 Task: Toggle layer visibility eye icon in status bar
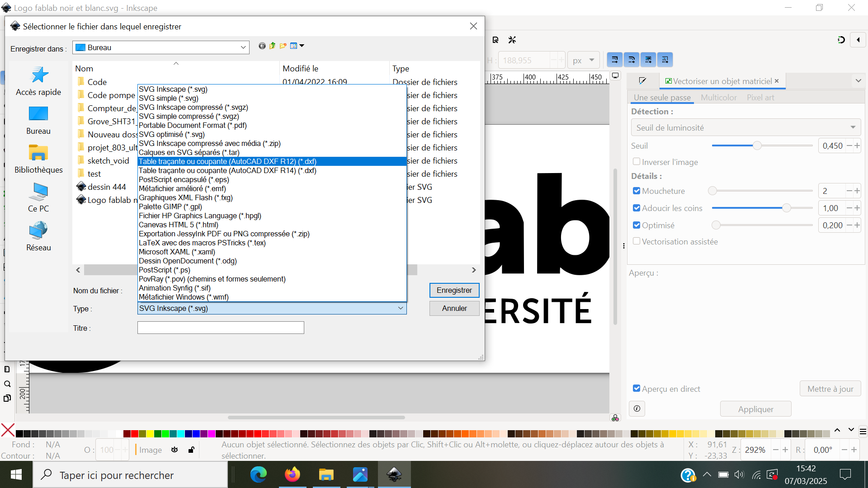point(175,450)
